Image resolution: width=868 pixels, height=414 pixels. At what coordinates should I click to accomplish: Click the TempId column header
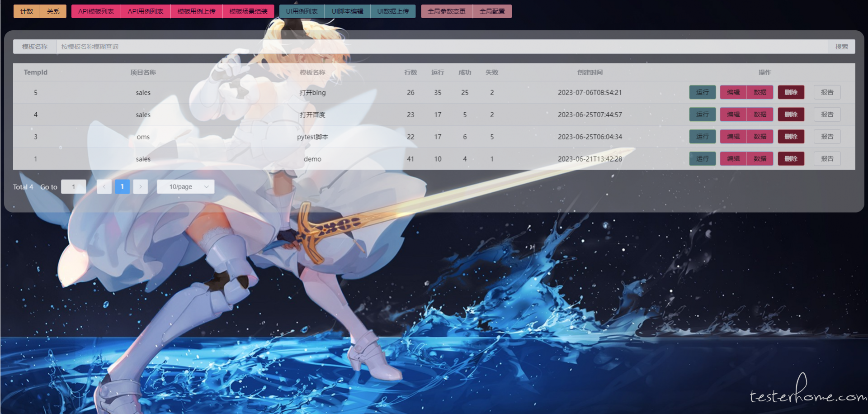(x=36, y=72)
